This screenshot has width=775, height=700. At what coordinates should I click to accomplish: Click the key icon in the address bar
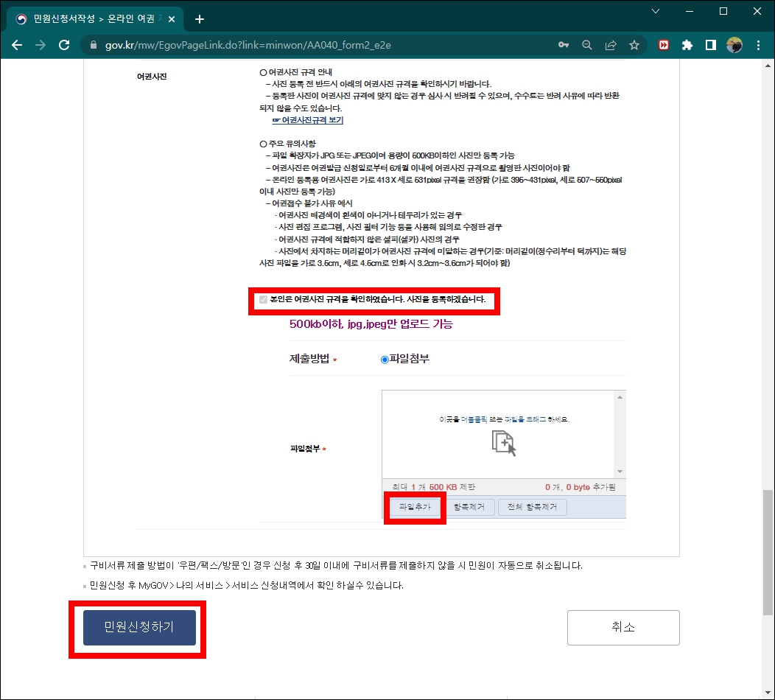tap(564, 45)
